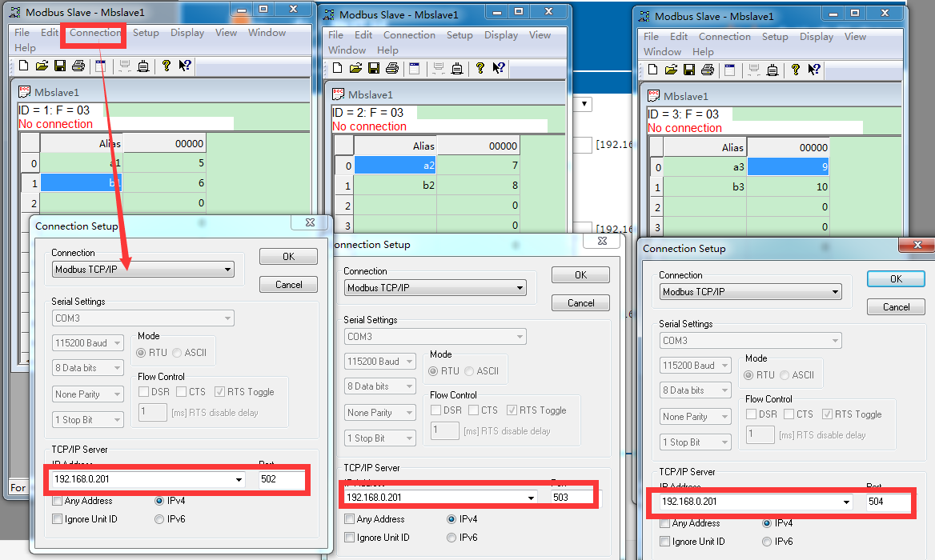Image resolution: width=935 pixels, height=560 pixels.
Task: Enable Any Address checkbox in port 502 dialog
Action: click(x=58, y=501)
